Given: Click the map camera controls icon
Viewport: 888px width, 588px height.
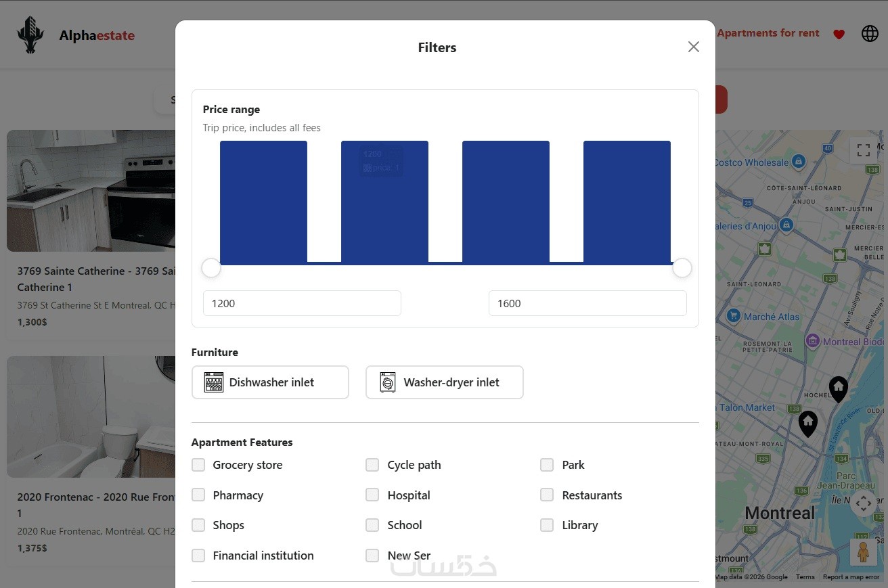Looking at the screenshot, I should click(x=863, y=503).
